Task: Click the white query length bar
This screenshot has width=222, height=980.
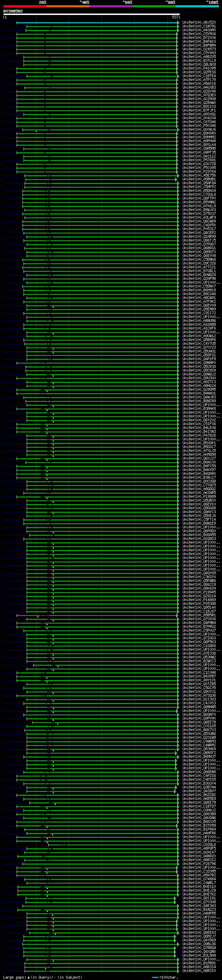Action: 92,15
